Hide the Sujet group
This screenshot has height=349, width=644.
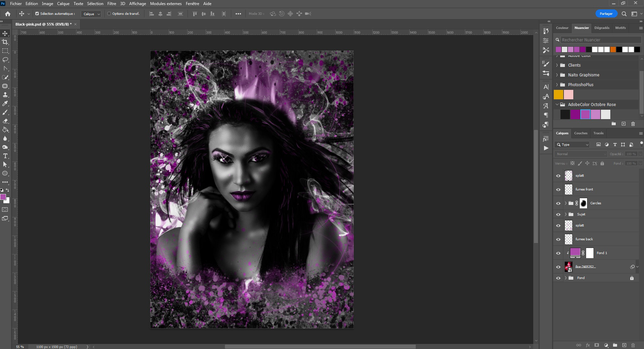point(558,214)
